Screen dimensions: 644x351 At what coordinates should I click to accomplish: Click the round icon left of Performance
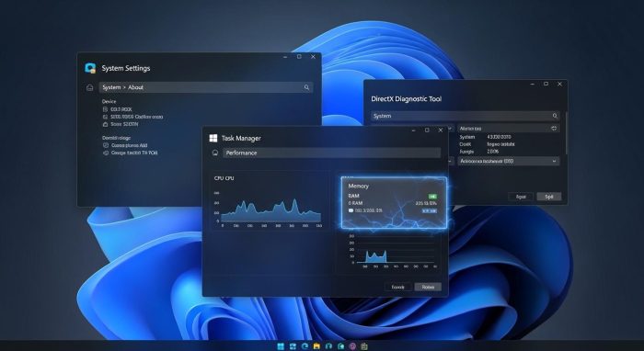tap(214, 153)
